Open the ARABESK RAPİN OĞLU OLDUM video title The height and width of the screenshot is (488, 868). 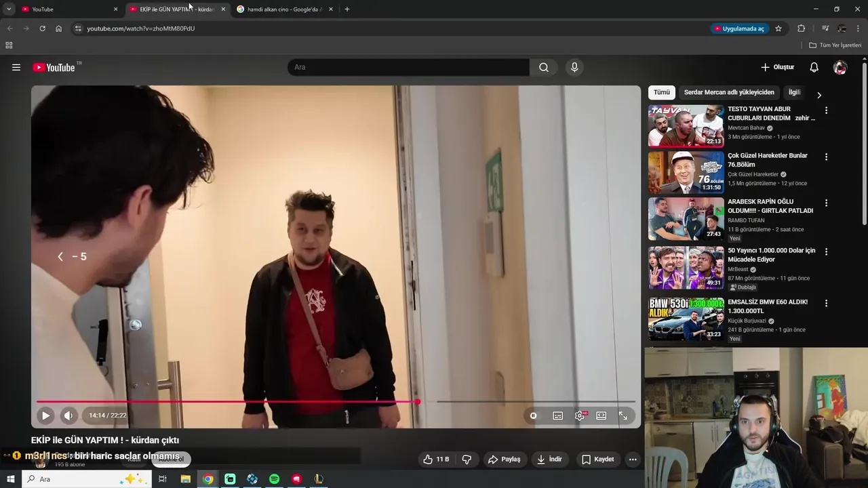pyautogui.click(x=770, y=206)
